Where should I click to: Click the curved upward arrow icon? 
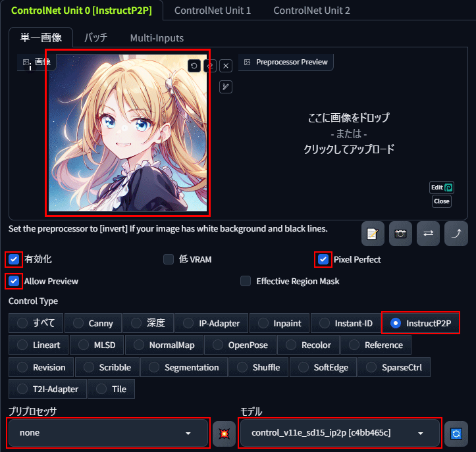click(456, 234)
